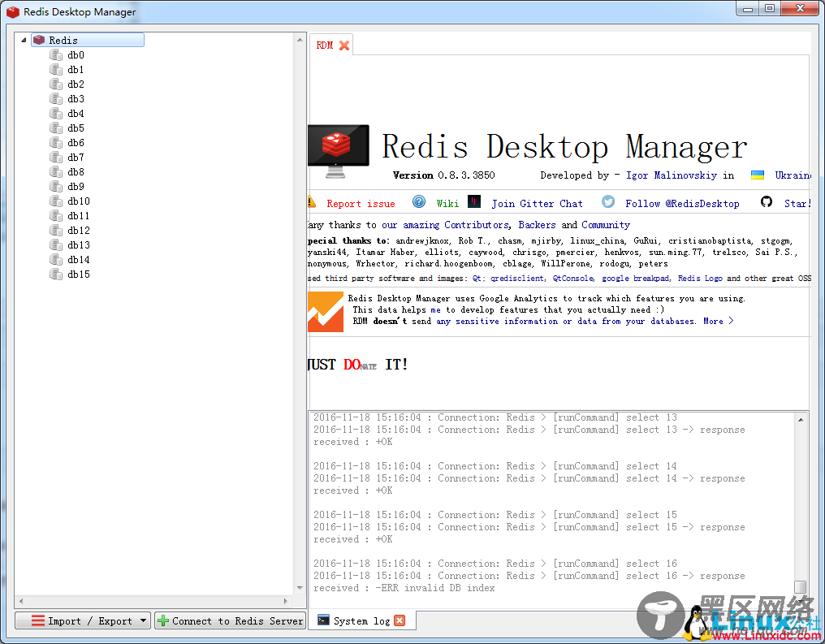Open the google breakpad link
825x644 pixels.
636,279
